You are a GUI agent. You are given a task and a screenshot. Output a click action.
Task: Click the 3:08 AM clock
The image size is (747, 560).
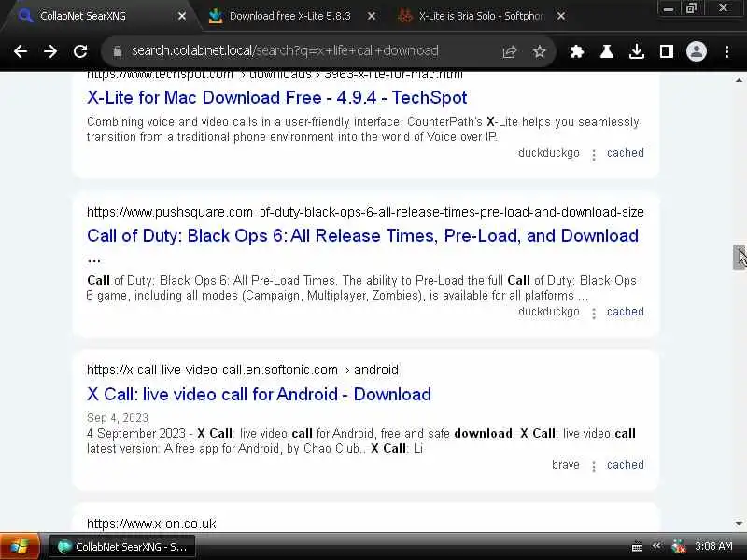[x=713, y=546]
